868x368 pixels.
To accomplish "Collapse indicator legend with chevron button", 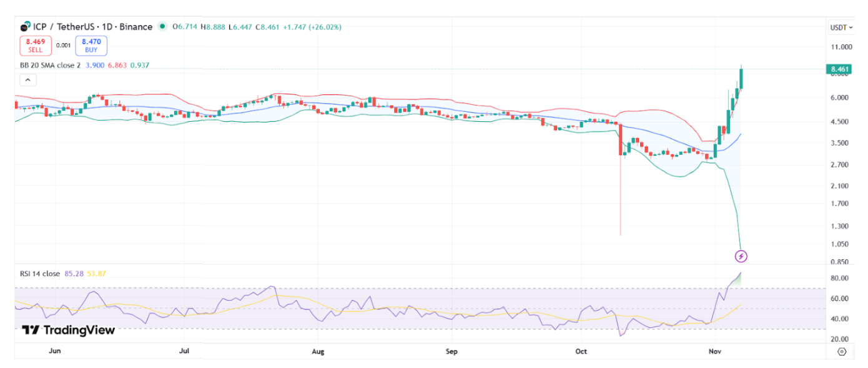I will point(28,80).
